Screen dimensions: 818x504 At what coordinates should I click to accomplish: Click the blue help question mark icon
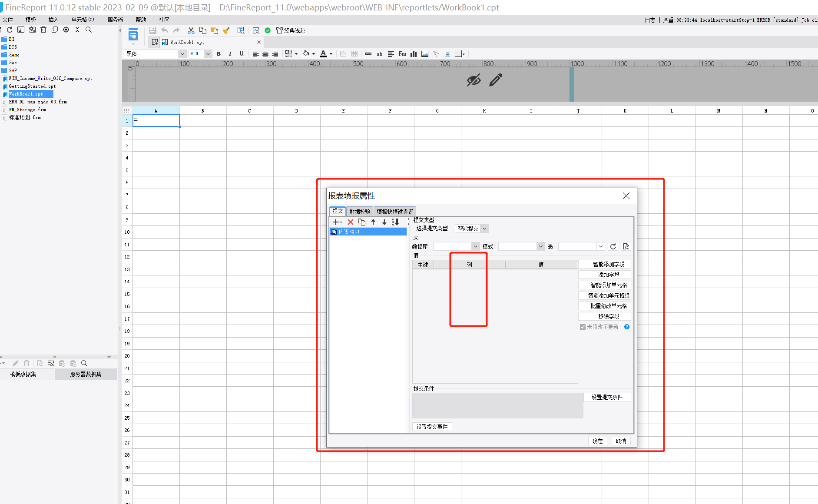click(627, 327)
